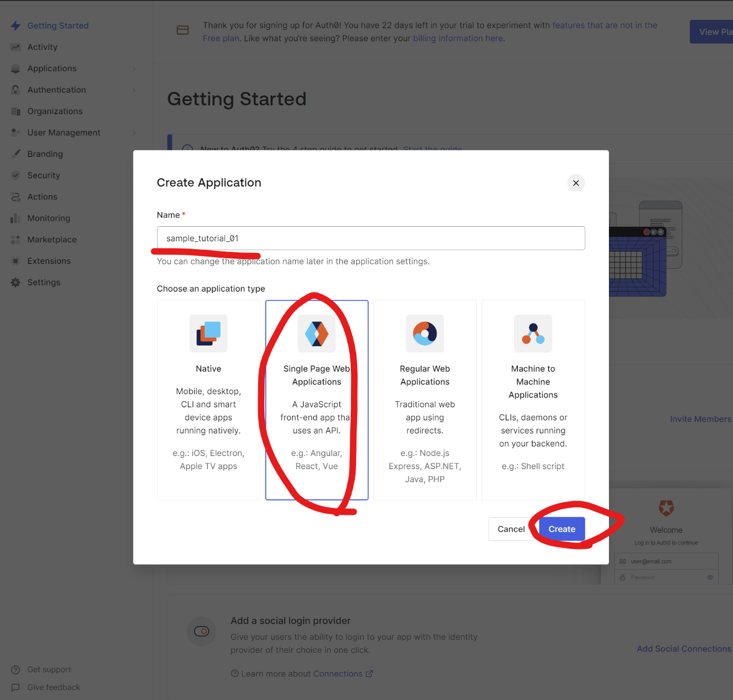Click the Organizations building icon

(x=16, y=112)
